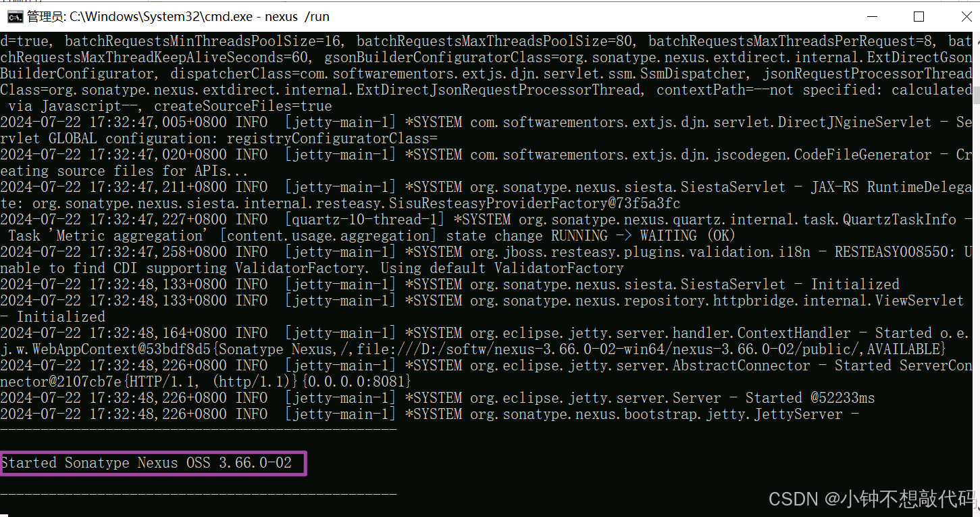Click 'server.handler.ContextHandler' class name
The width and height of the screenshot is (980, 517).
pos(732,333)
